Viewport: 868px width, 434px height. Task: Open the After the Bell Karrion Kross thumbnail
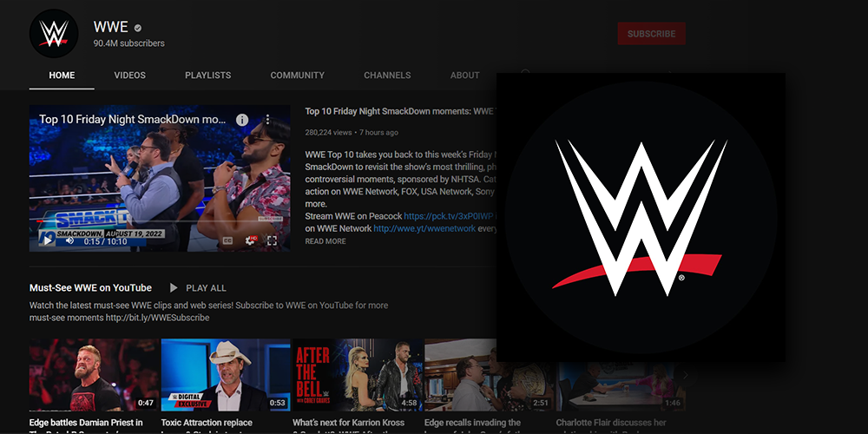point(357,375)
